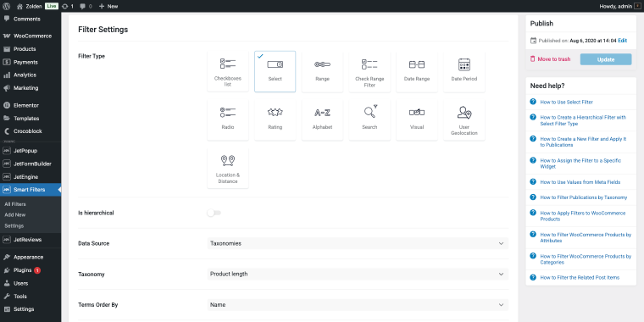Open JetFormBuilder in the sidebar
644x322 pixels.
(31, 164)
